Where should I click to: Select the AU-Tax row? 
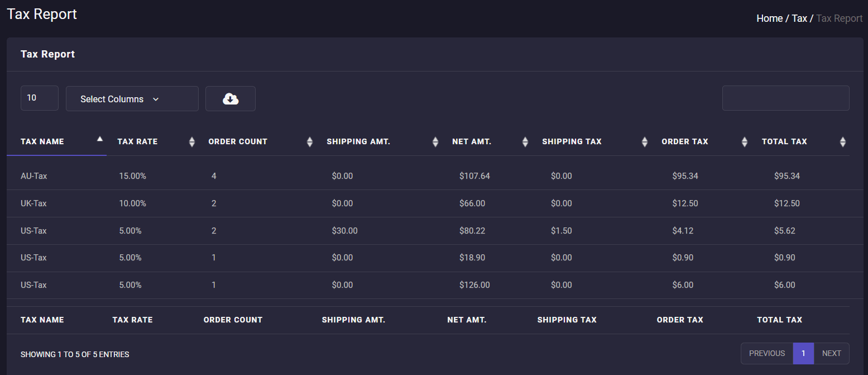(x=34, y=176)
